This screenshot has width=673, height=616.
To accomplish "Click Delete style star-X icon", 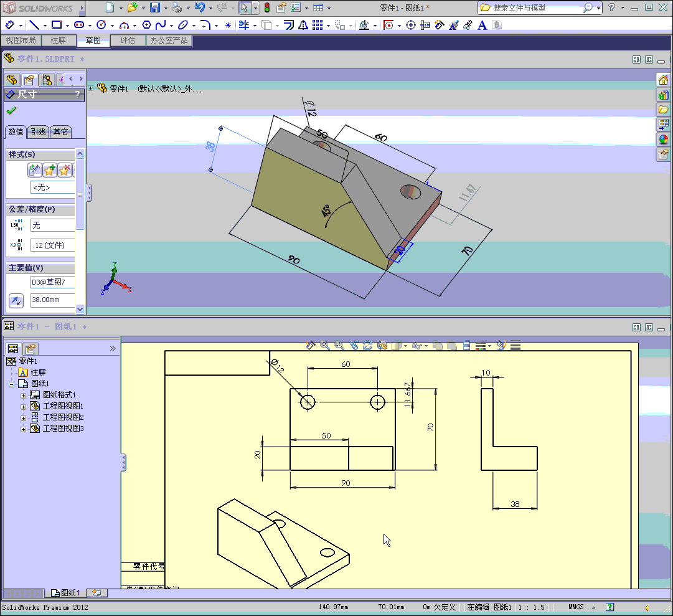I will [x=65, y=171].
